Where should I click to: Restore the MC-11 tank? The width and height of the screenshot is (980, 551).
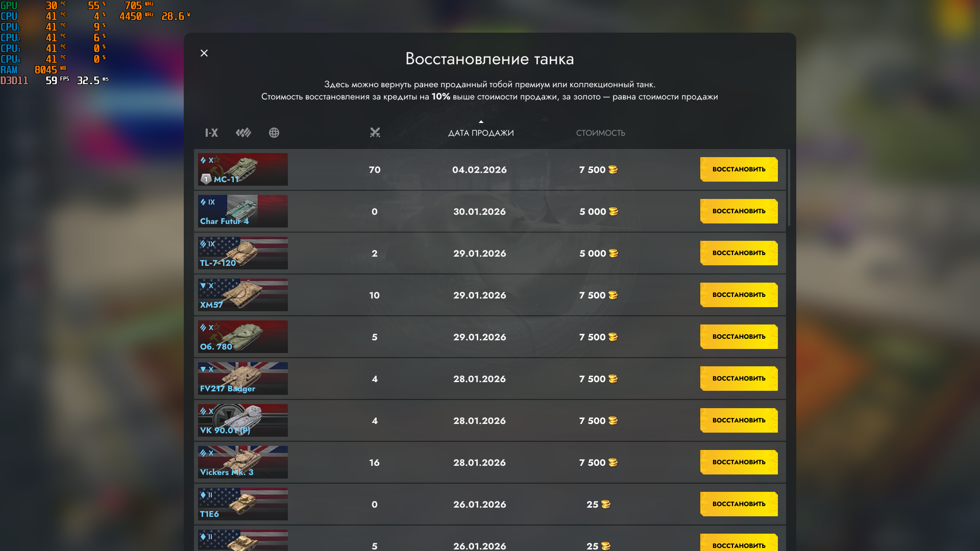click(x=739, y=169)
